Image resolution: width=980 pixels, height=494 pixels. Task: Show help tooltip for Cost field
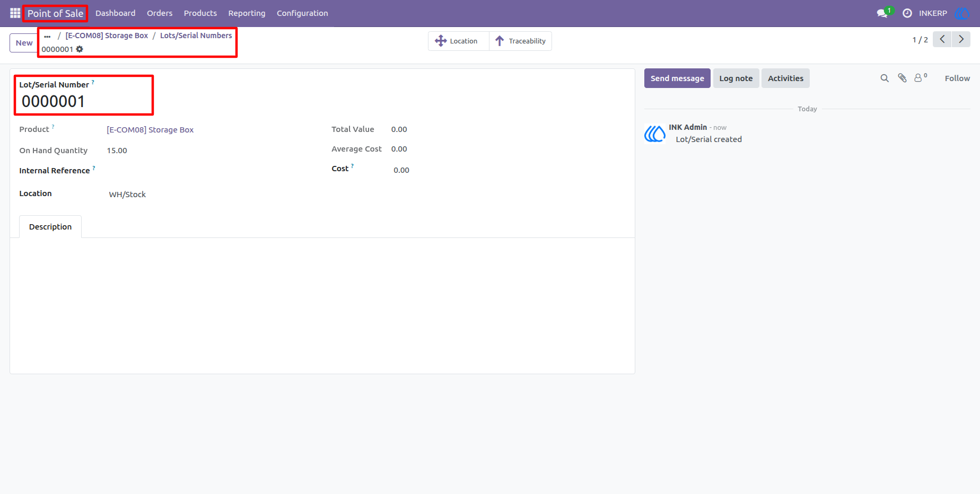(x=352, y=166)
